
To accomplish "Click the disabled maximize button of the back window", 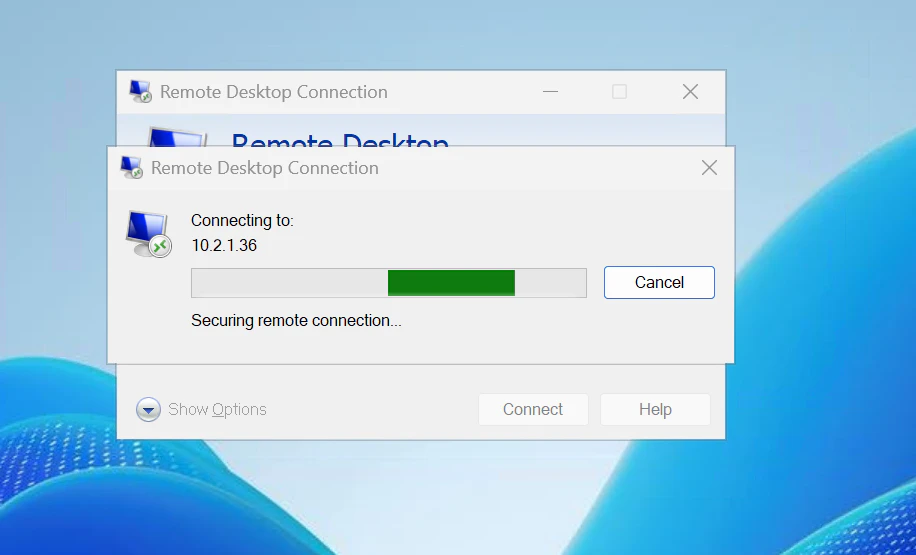I will click(x=619, y=92).
